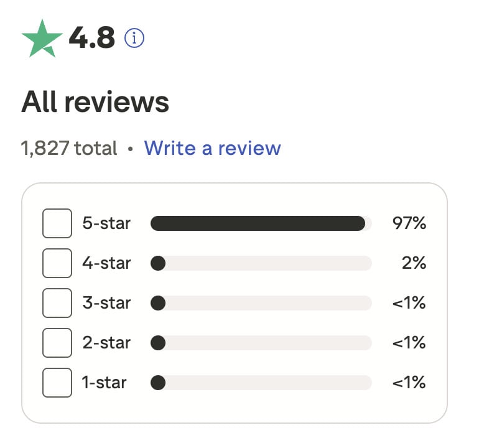The height and width of the screenshot is (448, 484).
Task: Select the 1-star label text
Action: 104,382
